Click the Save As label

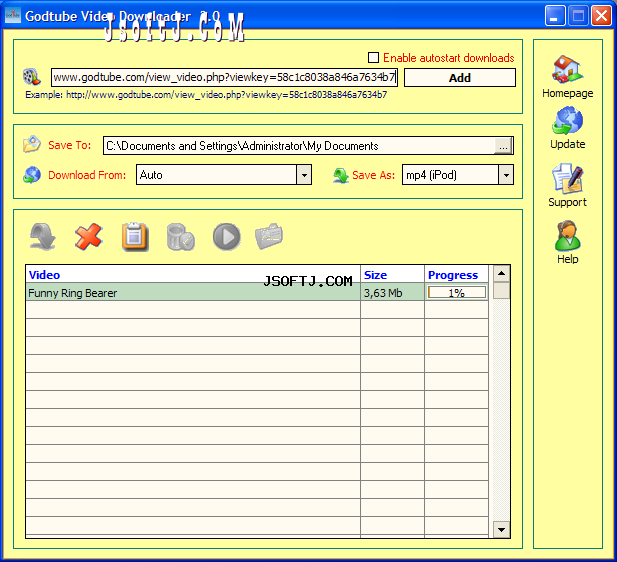[373, 175]
